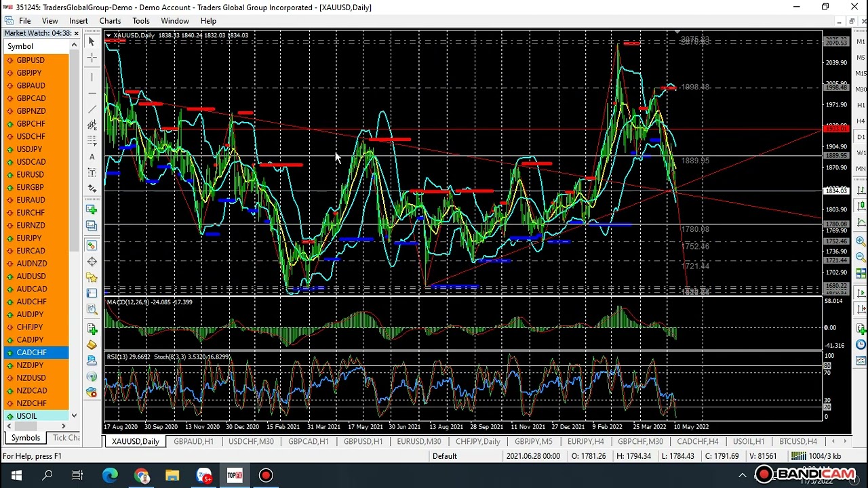Viewport: 868px width, 488px height.
Task: Select the Cursor arrow tool
Action: (x=92, y=42)
